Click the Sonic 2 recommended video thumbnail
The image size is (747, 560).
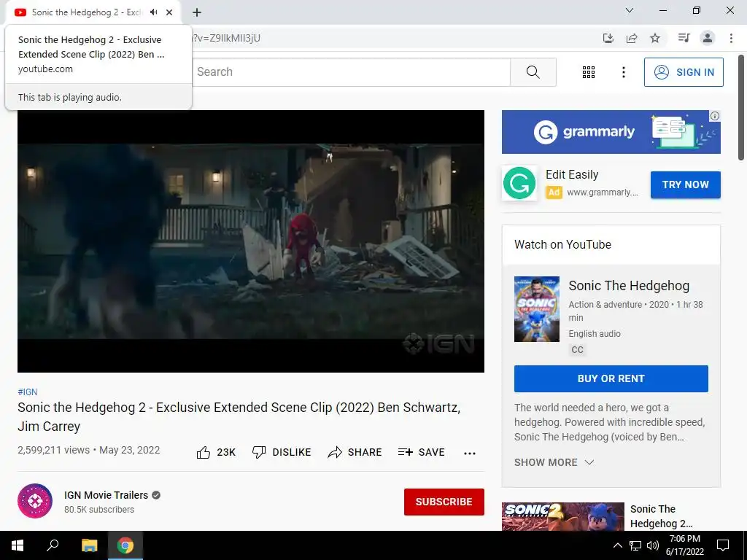[562, 517]
